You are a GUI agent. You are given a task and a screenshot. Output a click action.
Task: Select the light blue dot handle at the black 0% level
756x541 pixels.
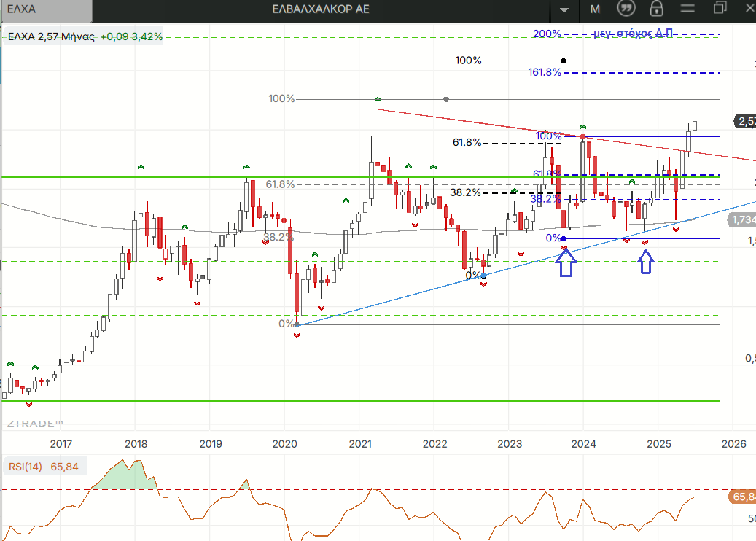tap(483, 276)
